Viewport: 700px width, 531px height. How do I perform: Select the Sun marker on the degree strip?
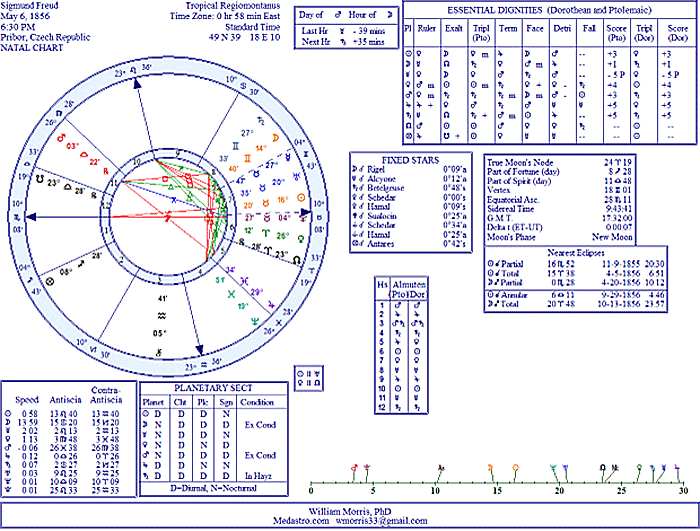(x=516, y=468)
